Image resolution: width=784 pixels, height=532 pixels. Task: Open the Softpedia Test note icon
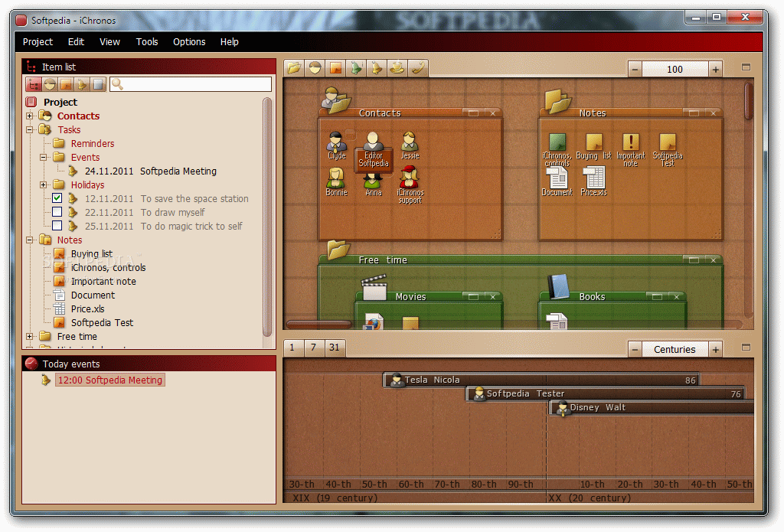[668, 149]
